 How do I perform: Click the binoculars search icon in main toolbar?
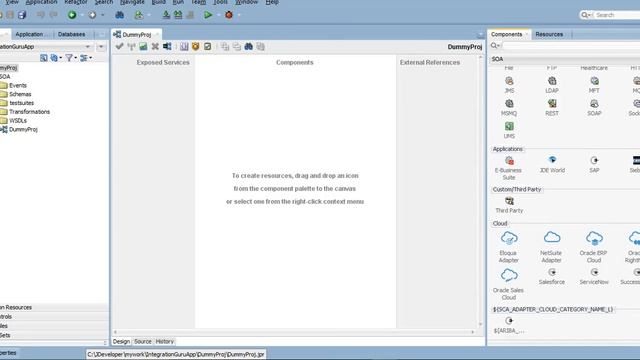119,15
